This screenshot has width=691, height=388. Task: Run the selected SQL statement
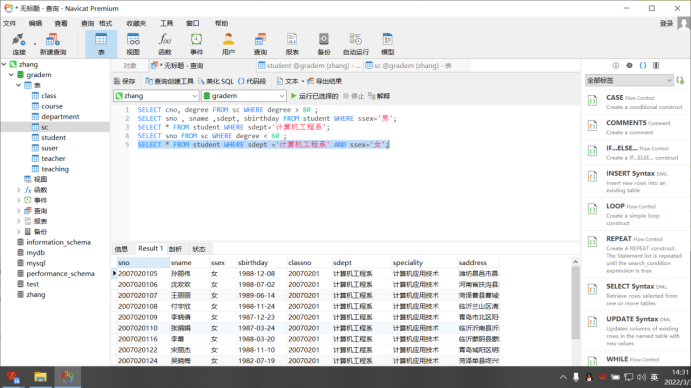point(314,96)
